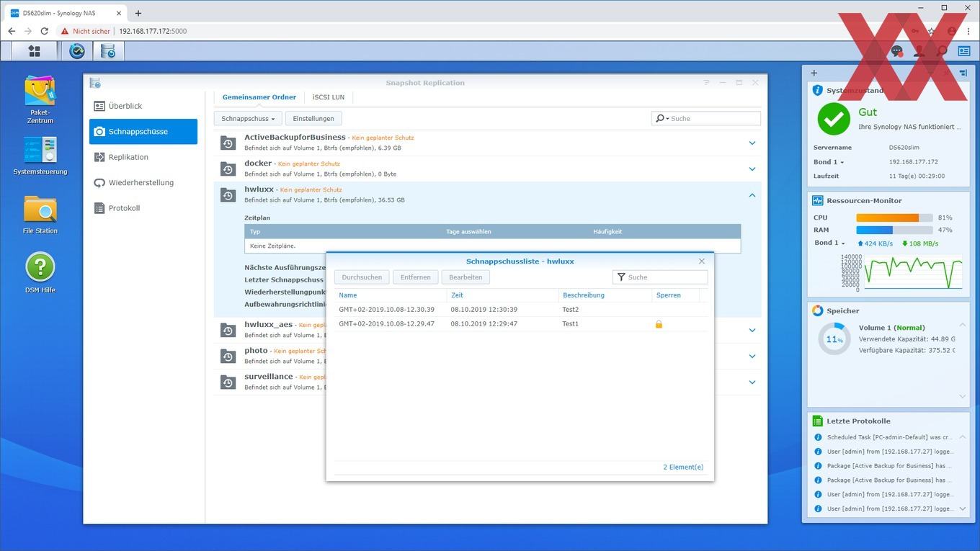Image resolution: width=980 pixels, height=551 pixels.
Task: Click the blue RAM usage bar
Action: (874, 230)
